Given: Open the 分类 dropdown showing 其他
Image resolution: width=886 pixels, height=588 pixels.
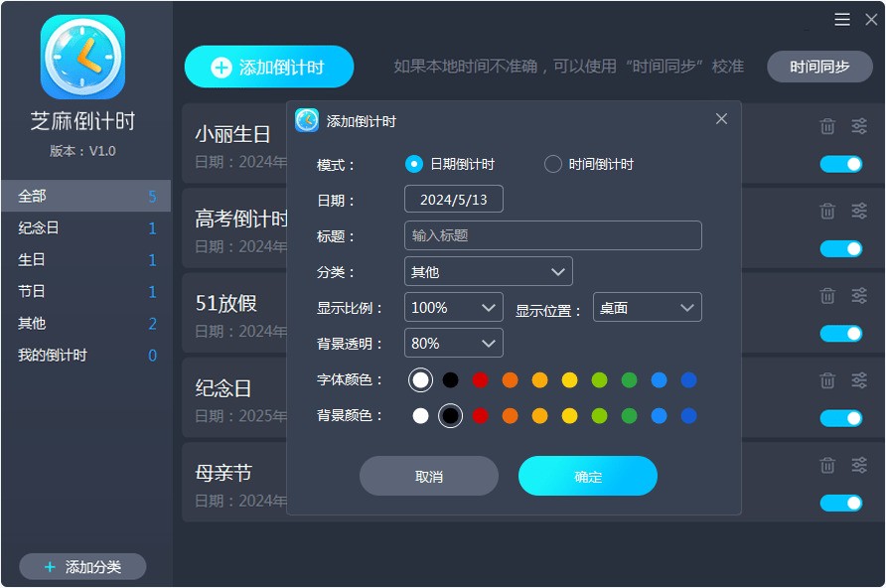Looking at the screenshot, I should (x=488, y=270).
